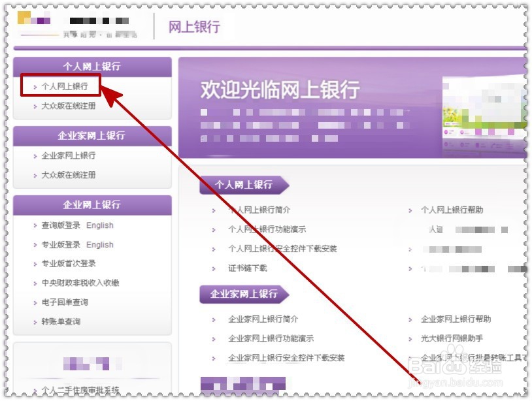Select the 个人网上银行 section header
This screenshot has width=532, height=401.
coord(91,66)
